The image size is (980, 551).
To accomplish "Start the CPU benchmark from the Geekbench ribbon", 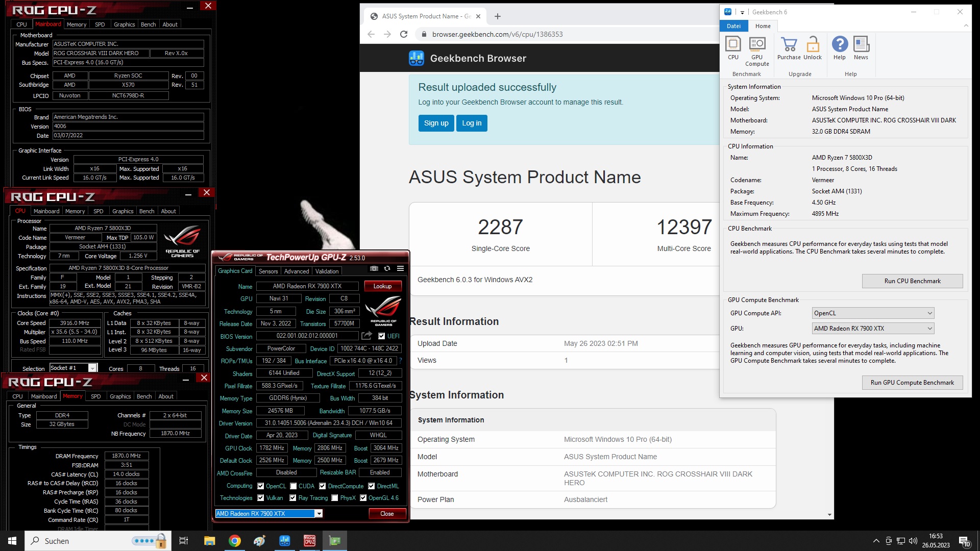I will (x=733, y=48).
